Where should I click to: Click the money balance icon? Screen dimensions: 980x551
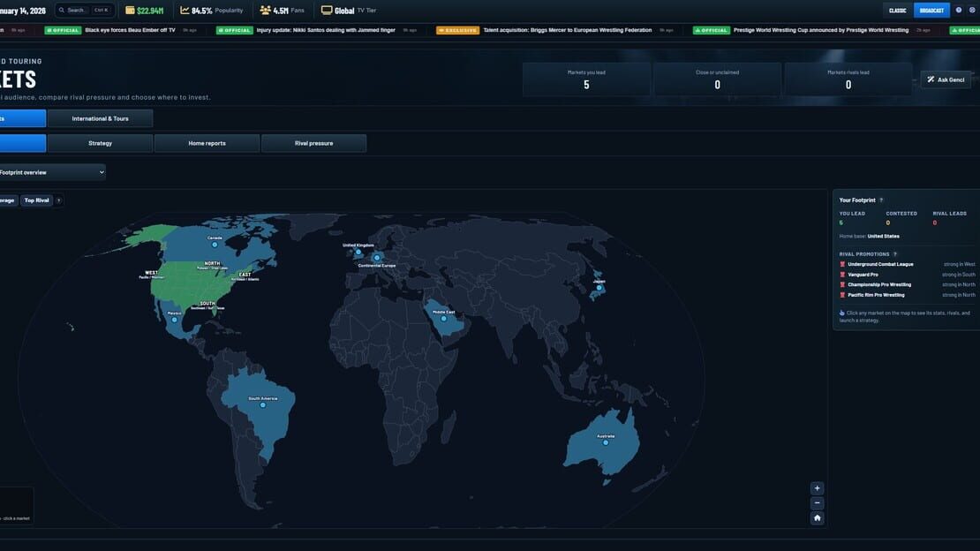tap(130, 10)
